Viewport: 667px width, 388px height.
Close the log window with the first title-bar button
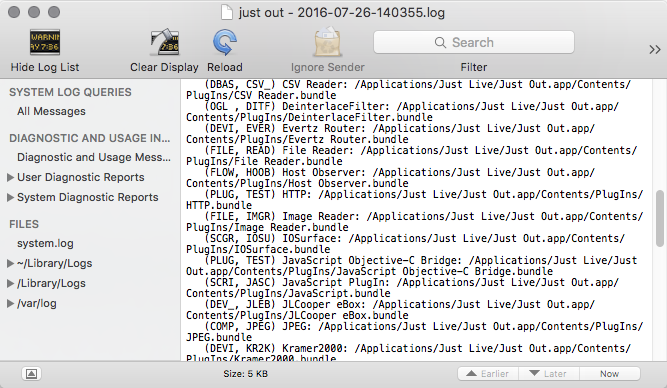pos(14,12)
